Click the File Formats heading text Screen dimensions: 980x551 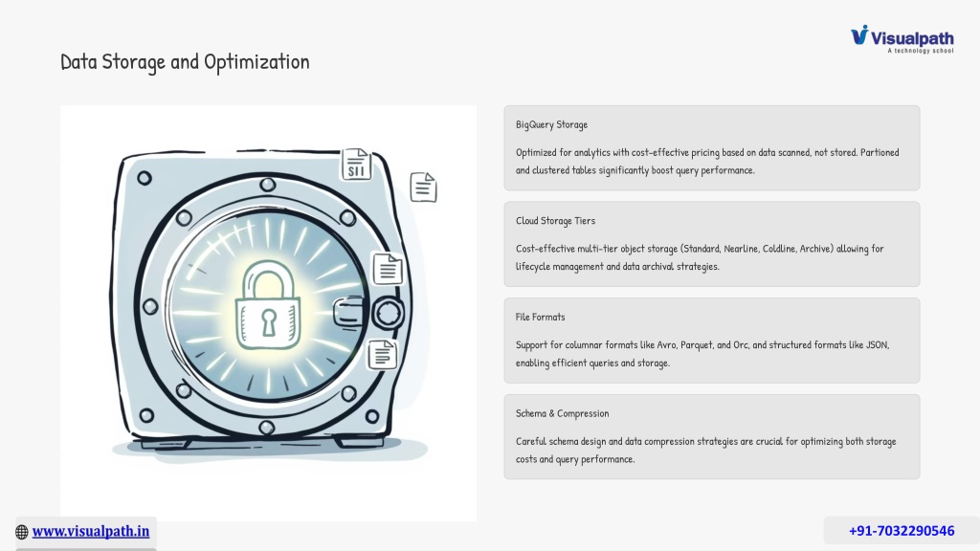540,317
